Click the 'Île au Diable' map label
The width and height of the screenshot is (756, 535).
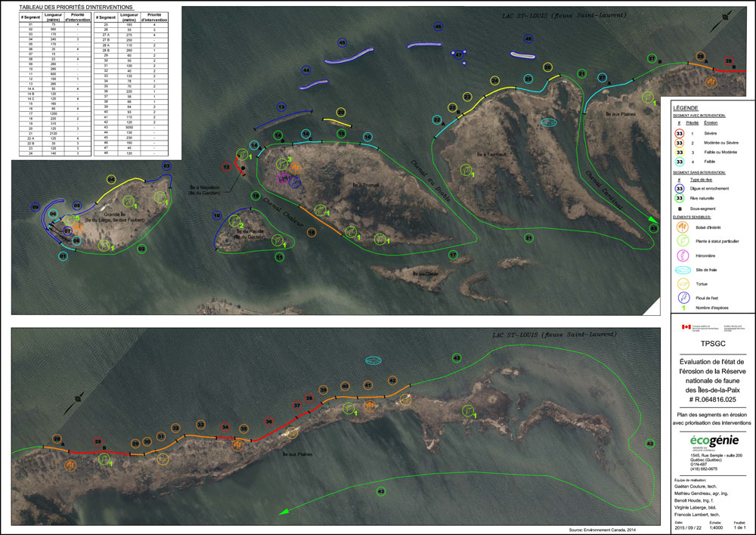point(425,274)
